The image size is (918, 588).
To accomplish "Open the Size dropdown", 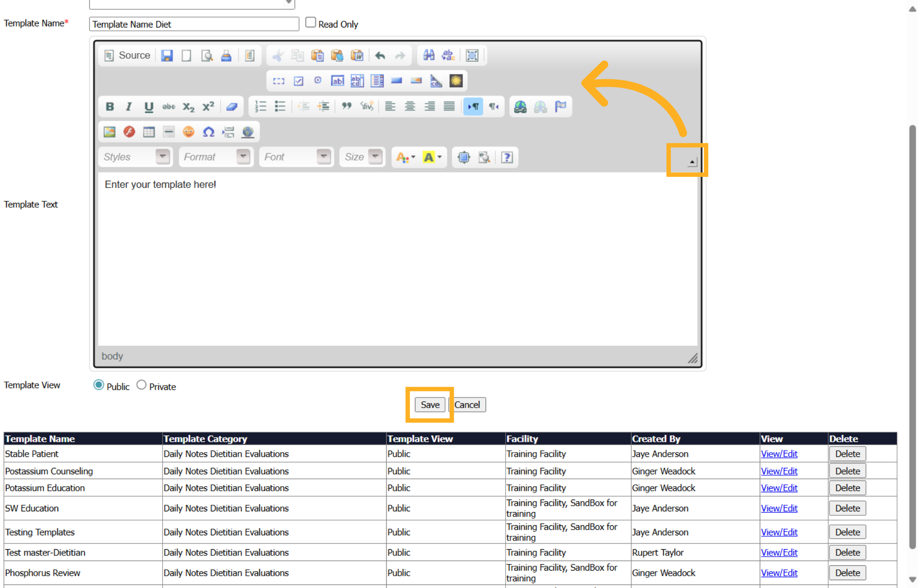I will (362, 157).
